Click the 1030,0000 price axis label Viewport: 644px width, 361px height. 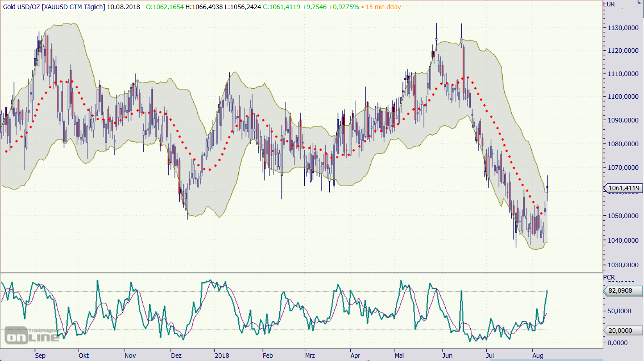tap(623, 264)
